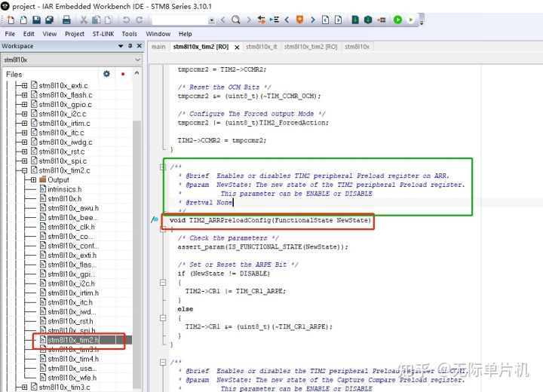Open workspace settings gear in Files header
Image resolution: width=543 pixels, height=392 pixels.
pyautogui.click(x=106, y=74)
